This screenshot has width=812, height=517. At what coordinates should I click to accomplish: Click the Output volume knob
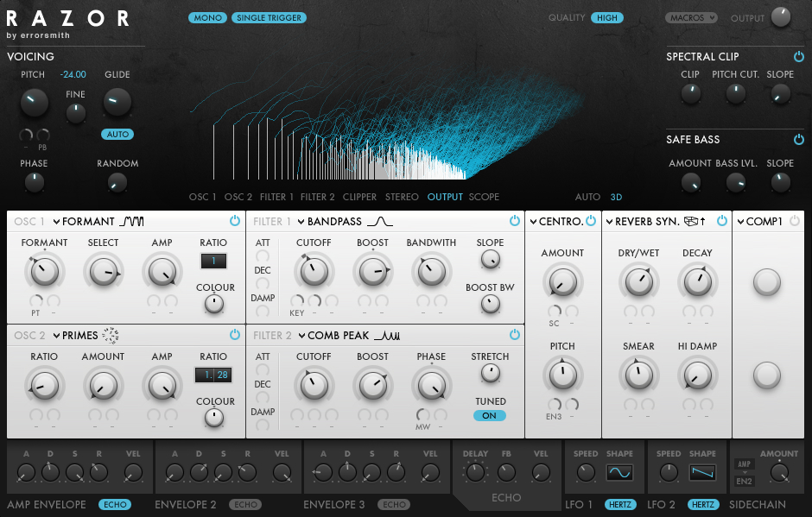[781, 16]
